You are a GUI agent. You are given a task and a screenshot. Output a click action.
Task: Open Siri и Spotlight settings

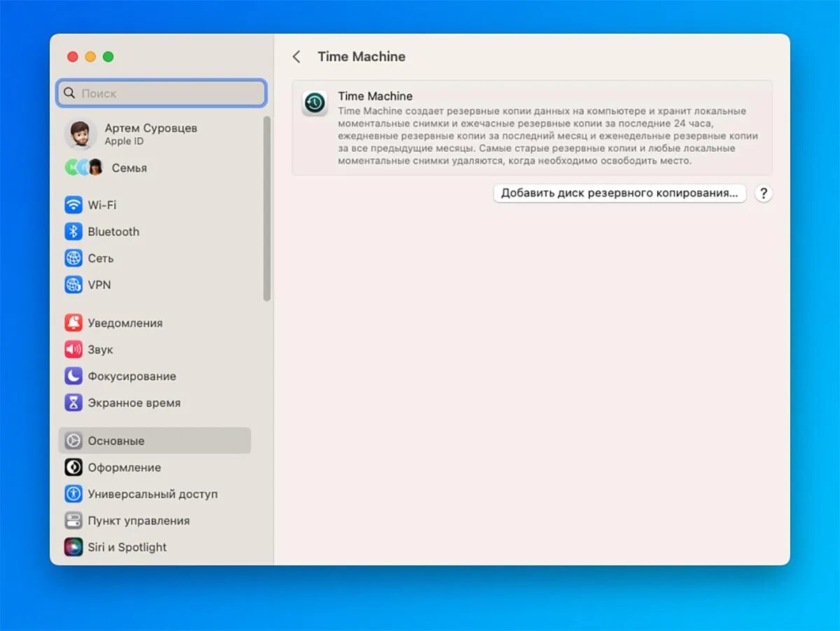tap(155, 547)
